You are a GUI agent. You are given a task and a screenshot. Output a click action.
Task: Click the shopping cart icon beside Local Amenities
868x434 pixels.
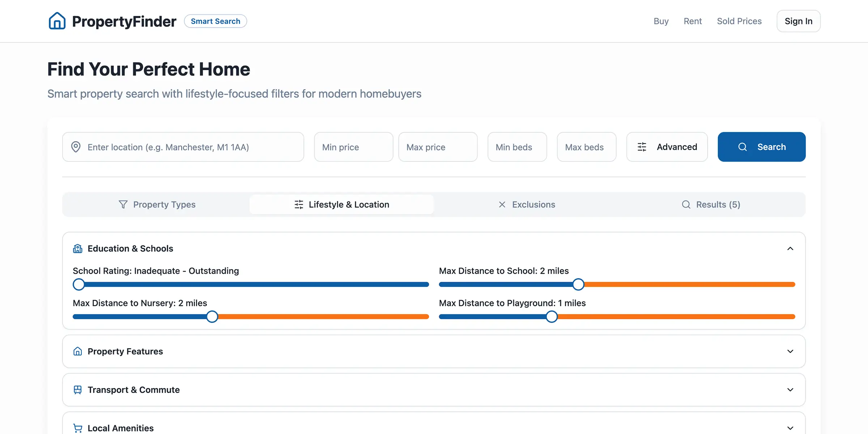click(77, 428)
